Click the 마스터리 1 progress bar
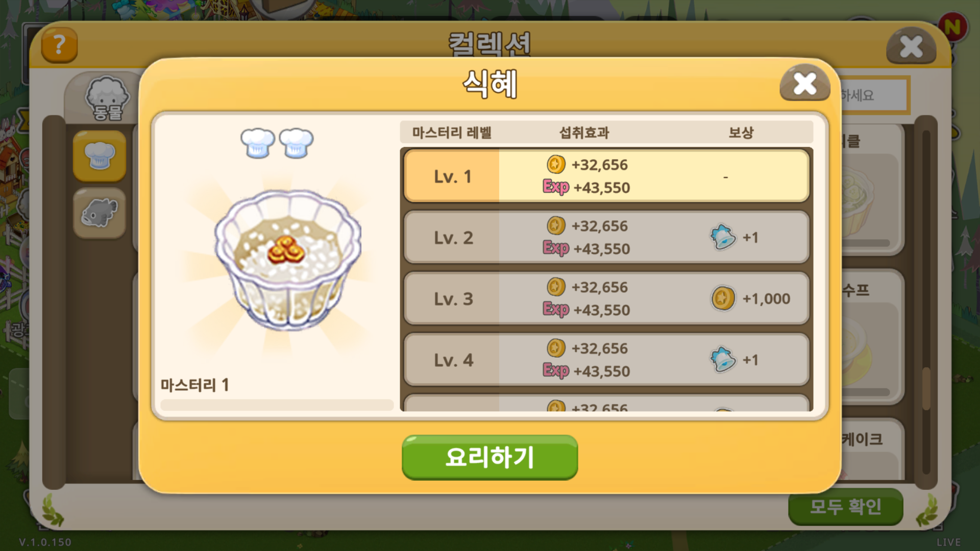Screen dimensions: 980x551 (x=277, y=405)
